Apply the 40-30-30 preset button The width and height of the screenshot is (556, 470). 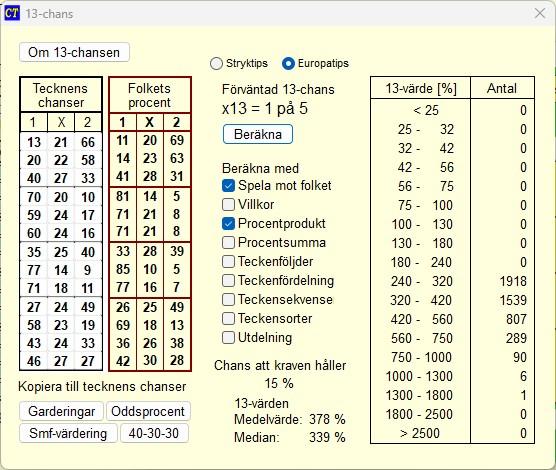[x=154, y=433]
